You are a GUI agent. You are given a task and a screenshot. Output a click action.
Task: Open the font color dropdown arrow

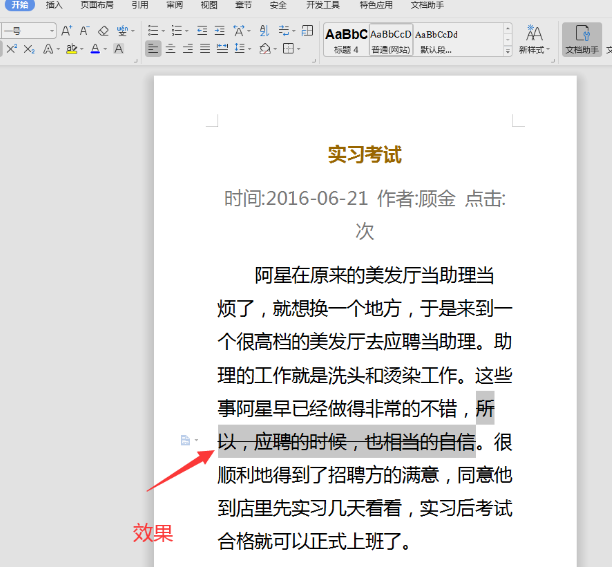(105, 50)
